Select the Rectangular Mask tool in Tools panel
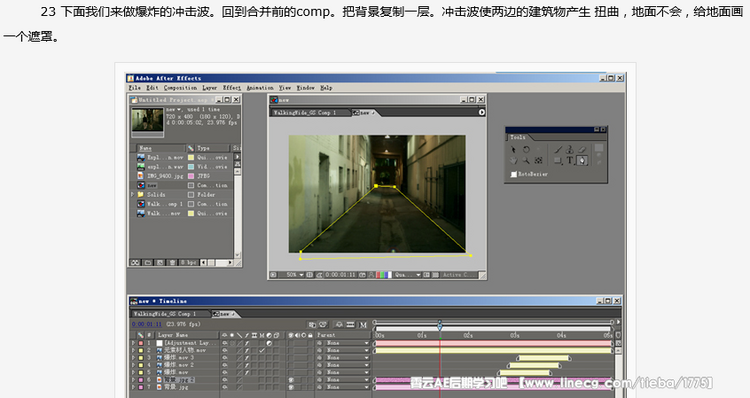This screenshot has width=750, height=398. click(558, 161)
